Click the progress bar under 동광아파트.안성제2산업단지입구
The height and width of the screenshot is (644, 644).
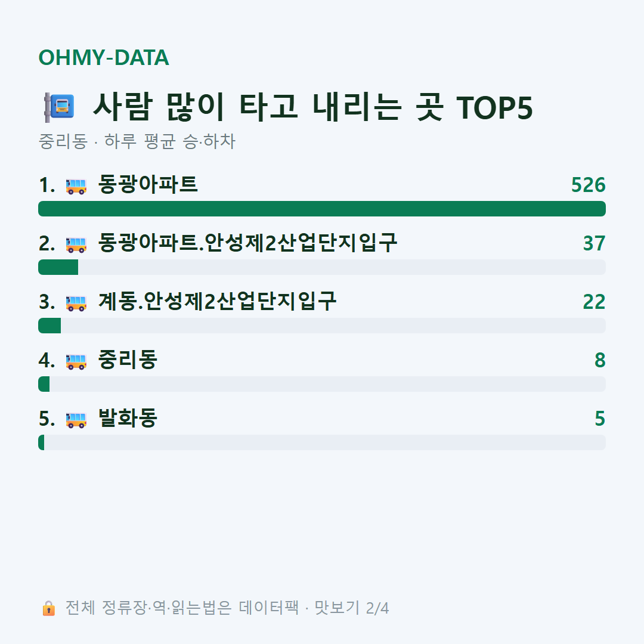[322, 267]
